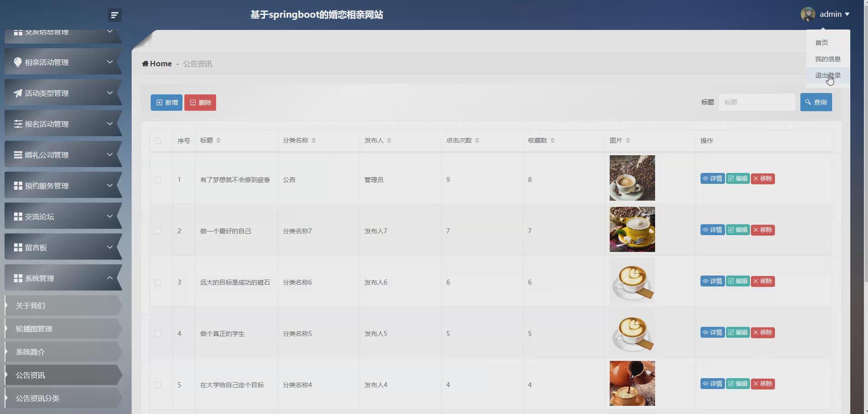Click the remove icon for row 1
The image size is (868, 414).
[763, 178]
